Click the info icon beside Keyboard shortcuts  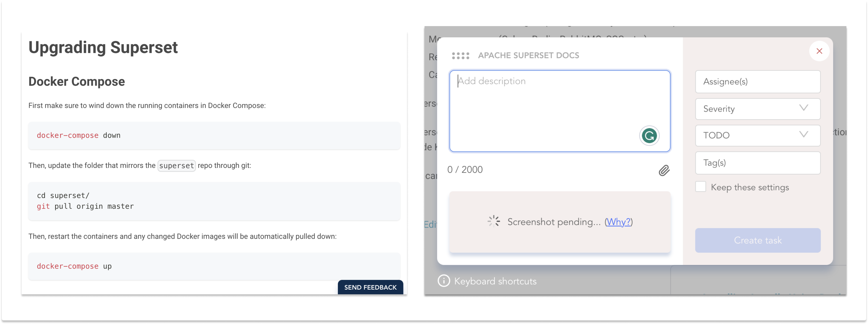[443, 281]
